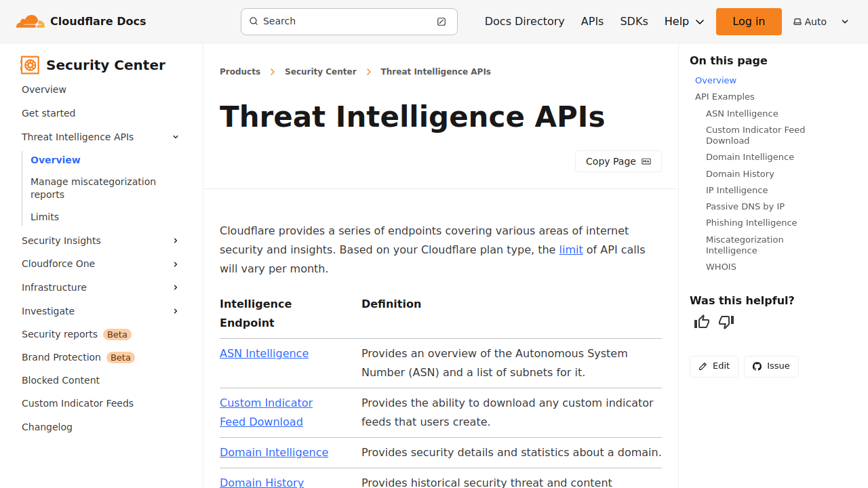Click into the Search input field
The height and width of the screenshot is (488, 868).
pos(349,22)
